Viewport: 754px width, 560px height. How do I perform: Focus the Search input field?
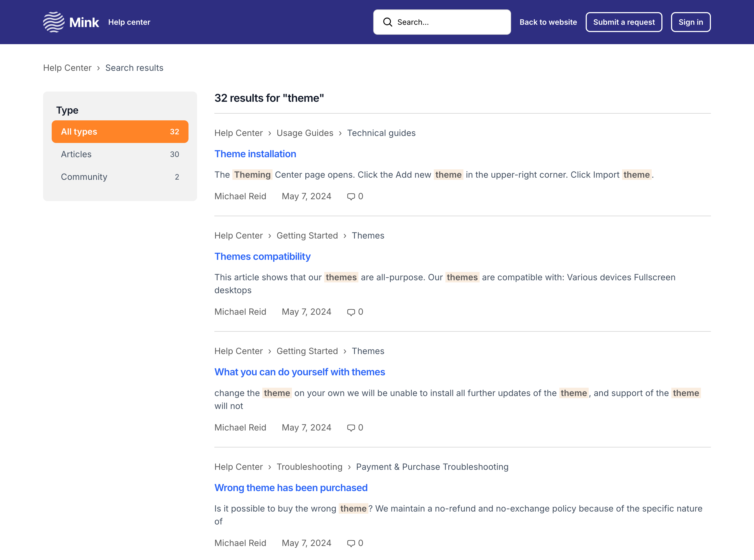[x=442, y=22]
